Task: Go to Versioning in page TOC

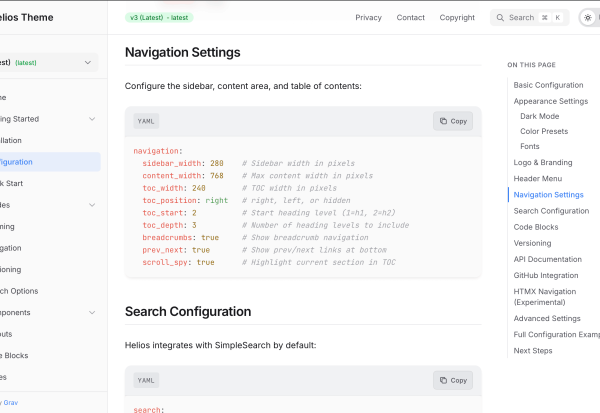Action: (x=532, y=243)
